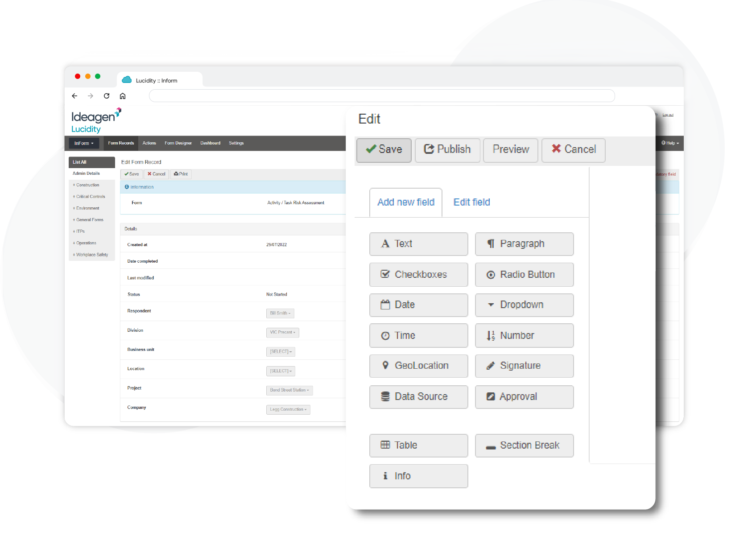The height and width of the screenshot is (544, 756).
Task: Open the Respondent dropdown showing Bill Smith
Action: (x=280, y=313)
